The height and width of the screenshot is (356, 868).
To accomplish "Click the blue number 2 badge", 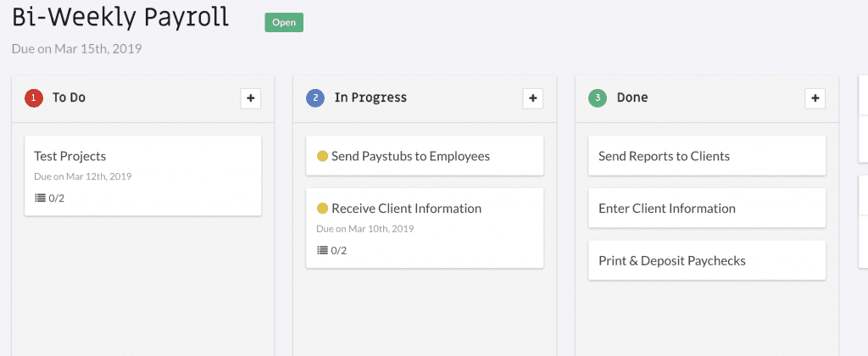I will [x=315, y=98].
